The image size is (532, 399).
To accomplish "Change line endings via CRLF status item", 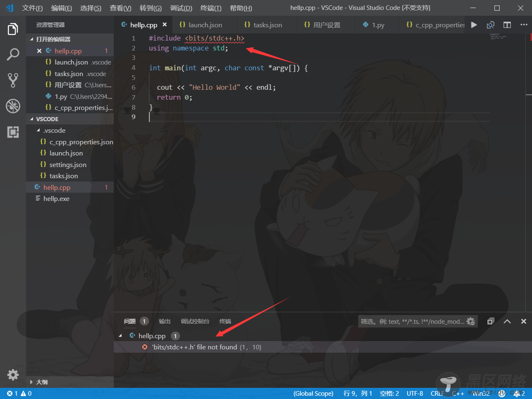I will (437, 394).
